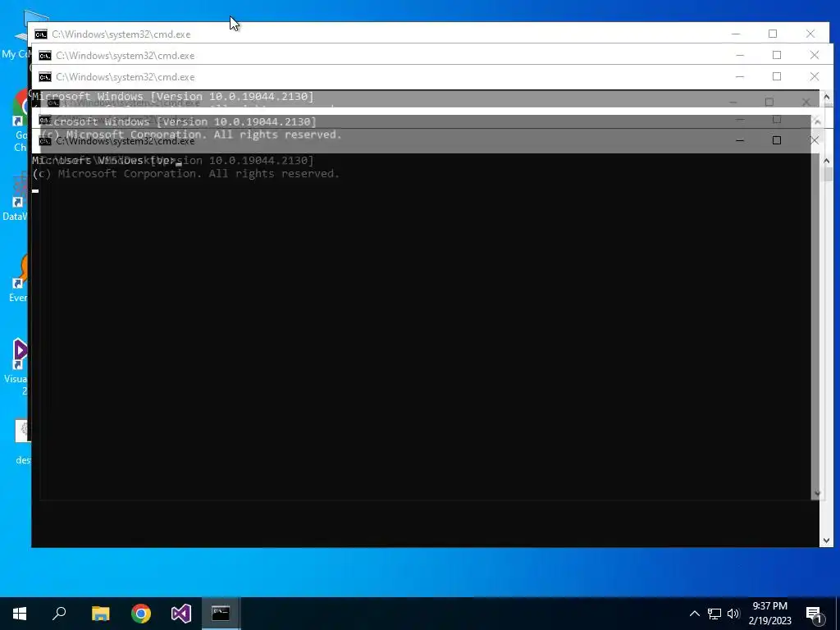Click the scroll-down arrow of the tallest console

pos(826,541)
